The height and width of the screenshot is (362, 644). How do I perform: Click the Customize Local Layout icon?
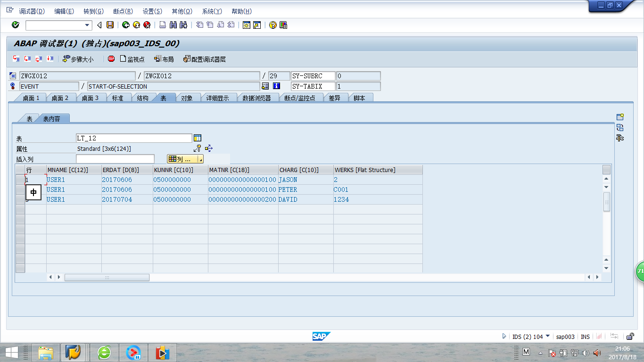pos(283,25)
